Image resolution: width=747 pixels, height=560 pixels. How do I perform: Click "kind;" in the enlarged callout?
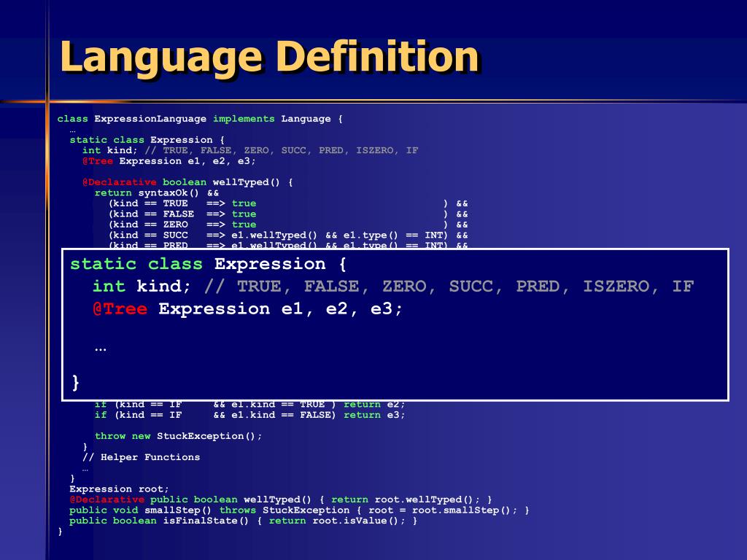(164, 286)
